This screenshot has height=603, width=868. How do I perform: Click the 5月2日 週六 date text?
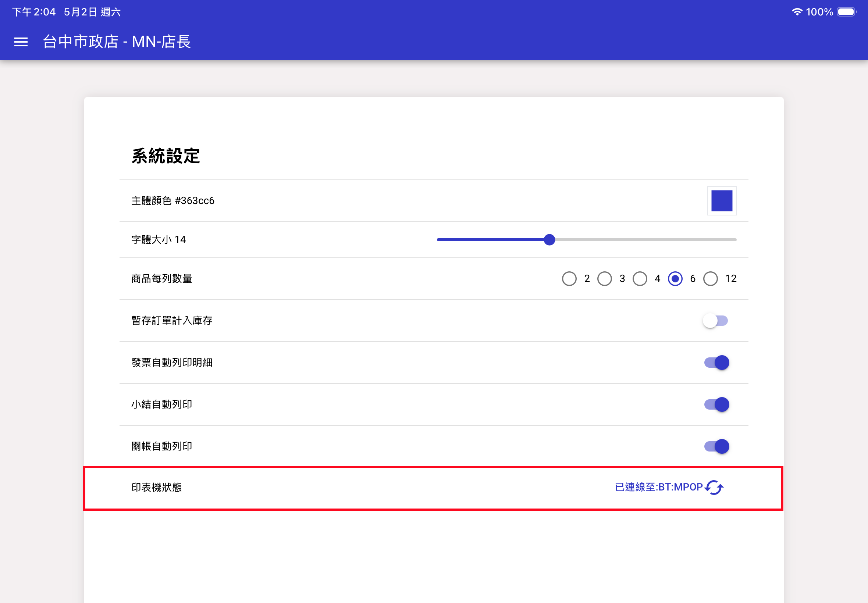(x=92, y=12)
